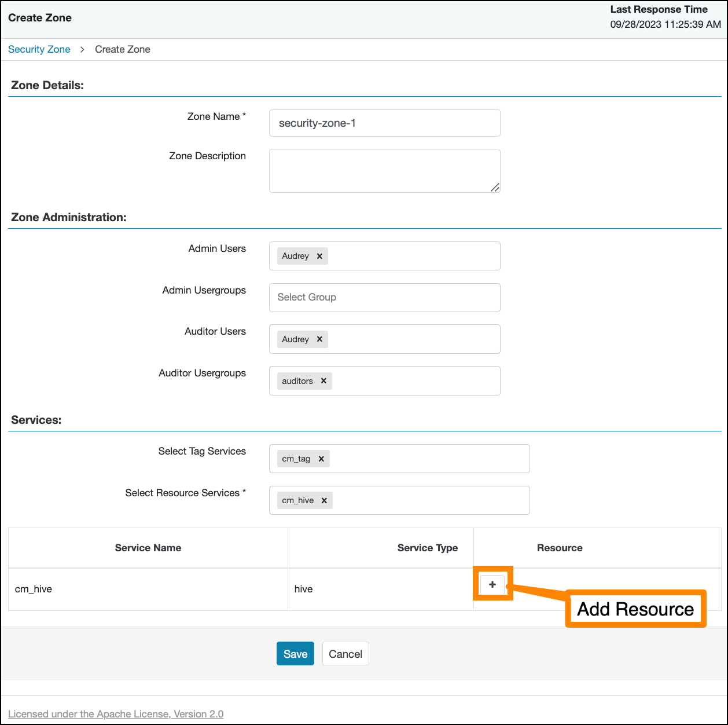Screen dimensions: 728x725
Task: Click the Zone Name input field
Action: pyautogui.click(x=384, y=123)
